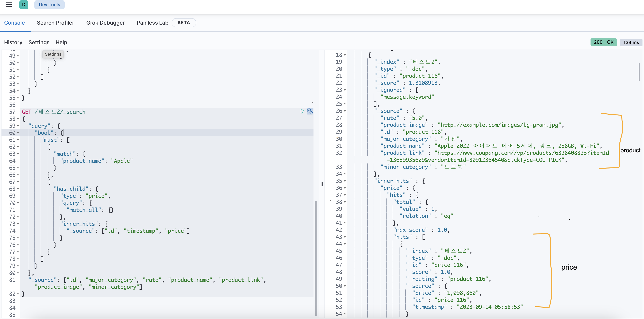Collapse the _ignored array at response line 23
The height and width of the screenshot is (319, 644).
point(345,90)
